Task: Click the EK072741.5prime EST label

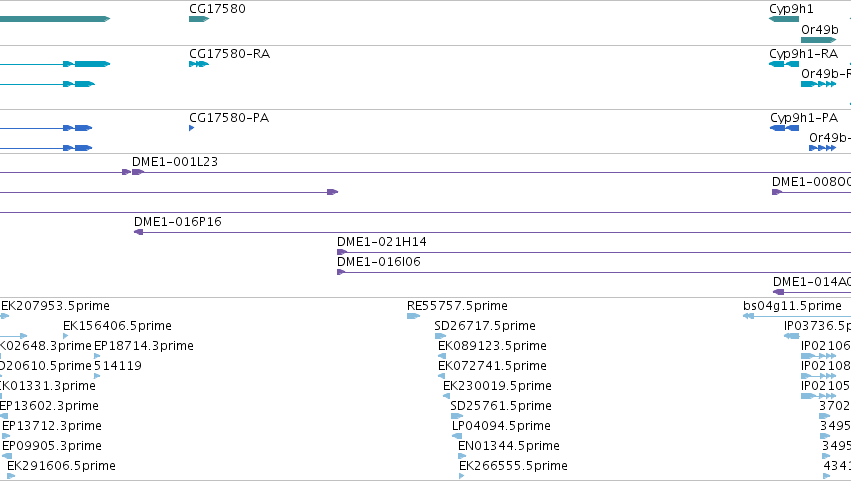Action: click(x=492, y=366)
